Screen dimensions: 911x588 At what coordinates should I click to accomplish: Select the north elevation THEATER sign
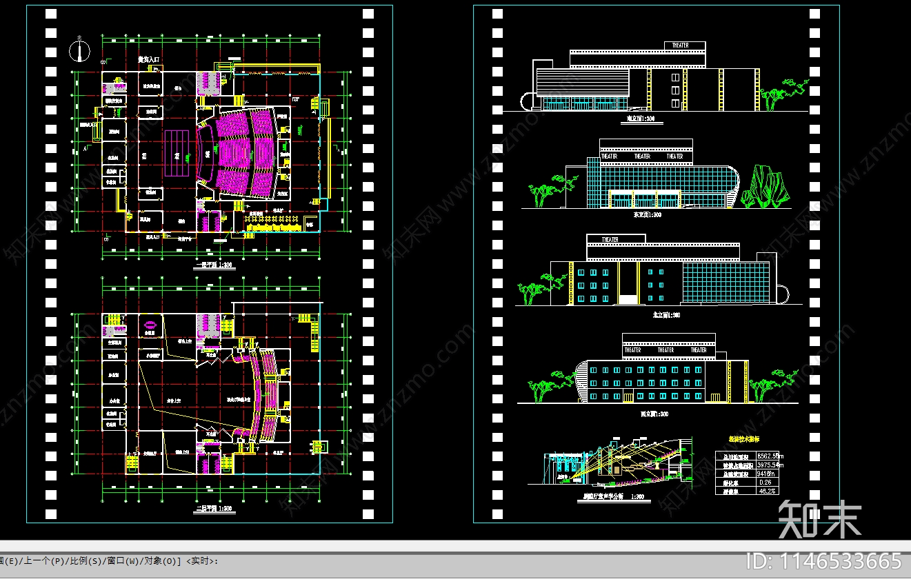point(610,240)
